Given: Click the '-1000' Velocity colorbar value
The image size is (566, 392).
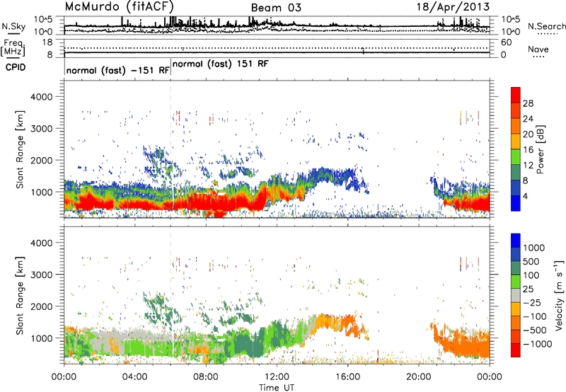Looking at the screenshot, I should tap(537, 344).
